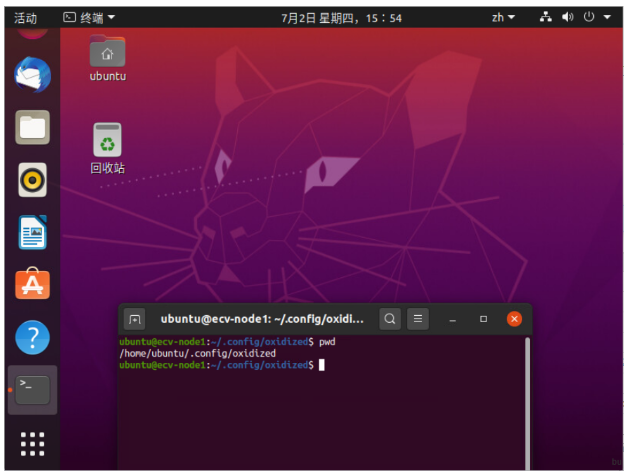This screenshot has width=629, height=476.
Task: Open the terminal hamburger menu
Action: point(418,319)
